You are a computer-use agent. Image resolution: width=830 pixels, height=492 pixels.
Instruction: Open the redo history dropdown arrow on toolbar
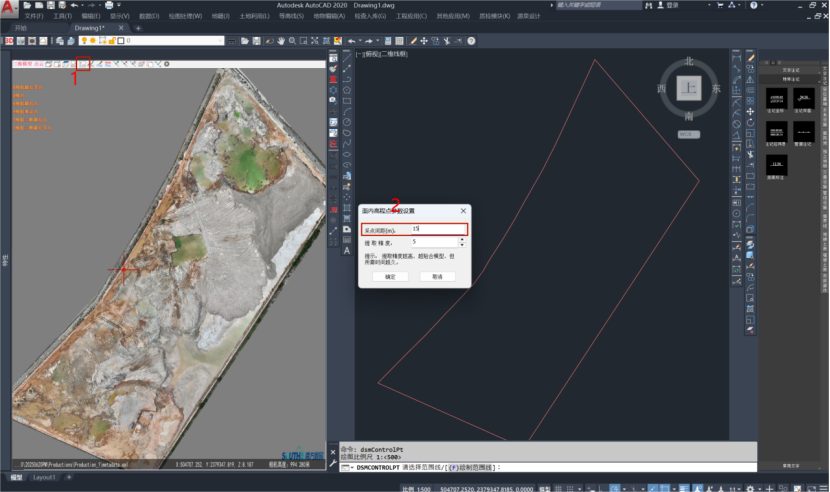pos(377,41)
